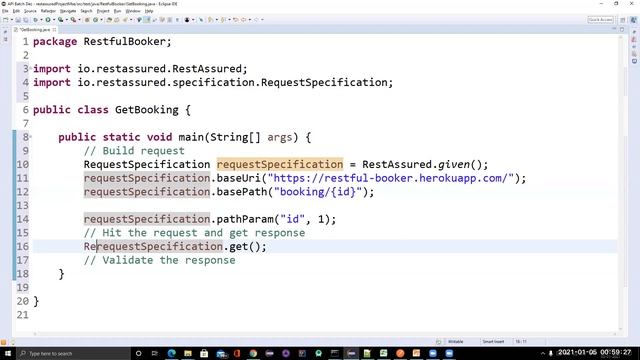Expand the Run configurations dropdown arrow
The image size is (640, 360).
tap(53, 20)
